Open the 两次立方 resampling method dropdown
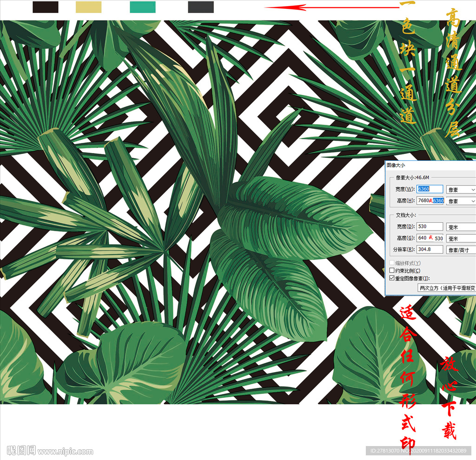The image size is (476, 460). pos(447,288)
